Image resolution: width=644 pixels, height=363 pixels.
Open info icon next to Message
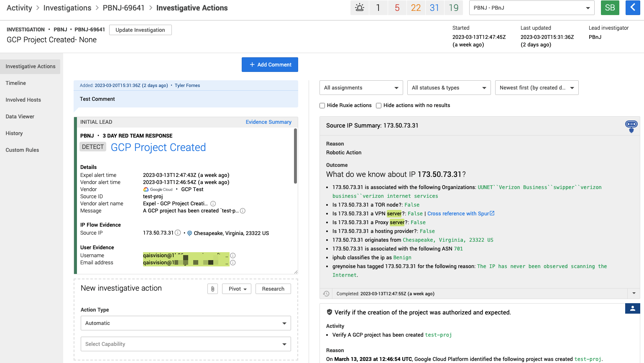[x=243, y=211]
